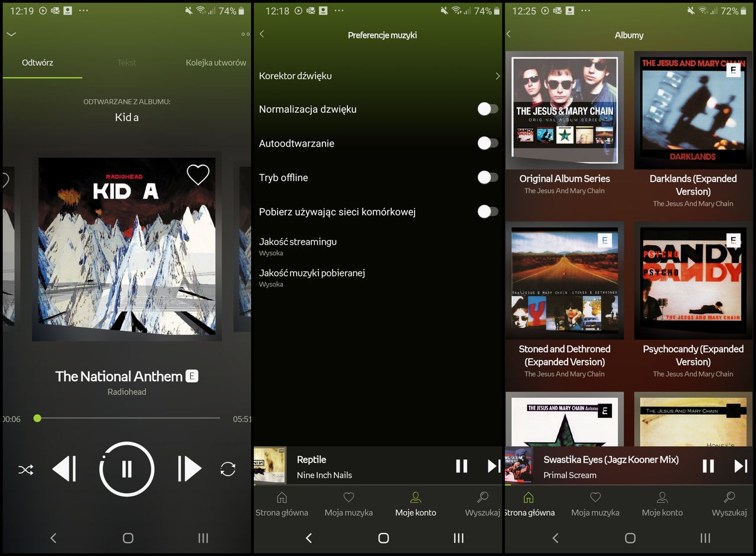Select Moje konto in preferences screen
The height and width of the screenshot is (556, 756).
click(416, 505)
